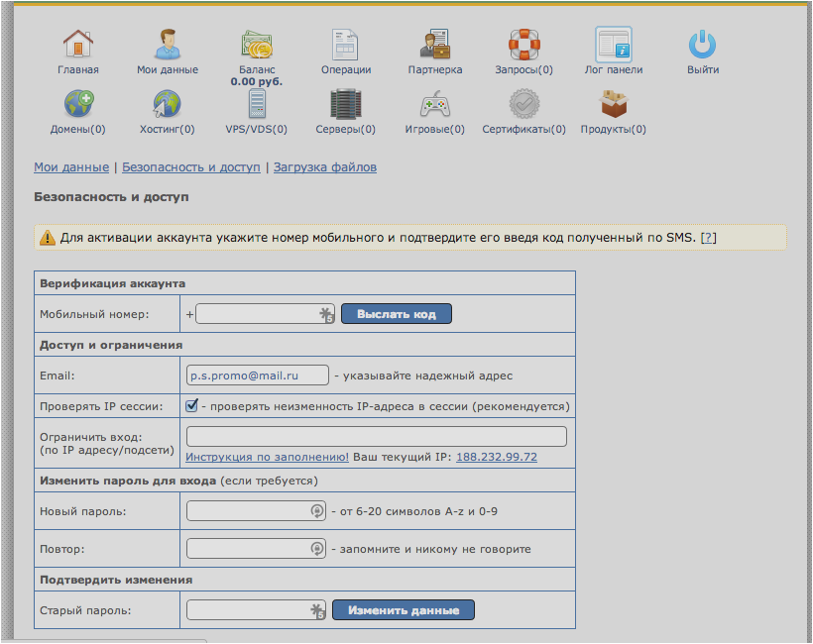
Task: Focus the Повтор password field
Action: point(256,549)
